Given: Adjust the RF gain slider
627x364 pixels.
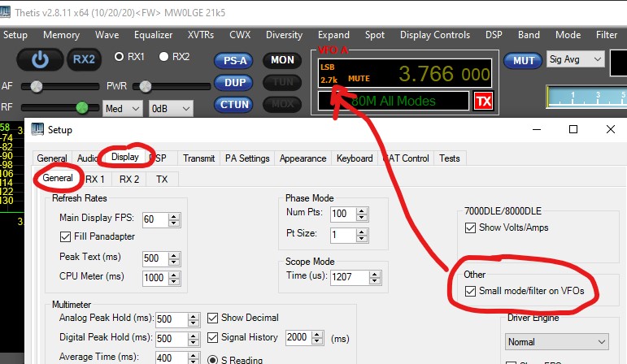Looking at the screenshot, I should pos(81,107).
